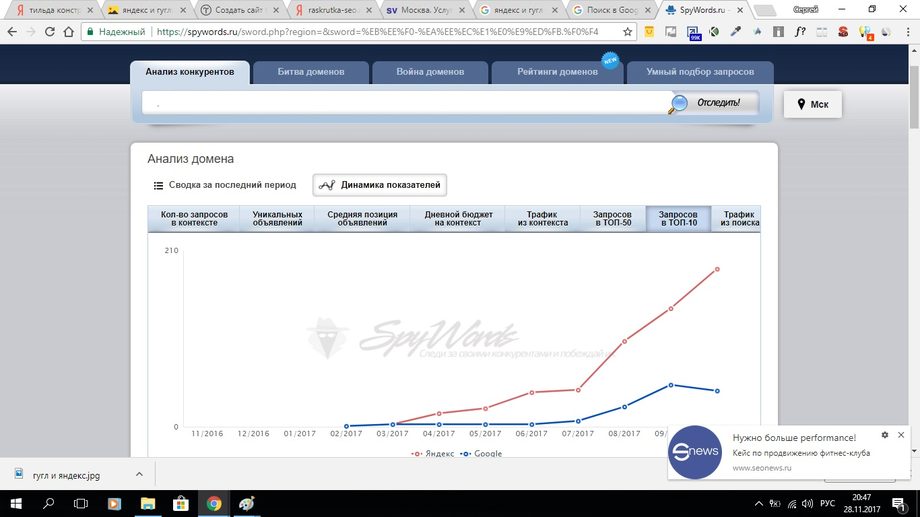Select Средняя позиция объявлений metric
Image resolution: width=920 pixels, height=517 pixels.
362,218
